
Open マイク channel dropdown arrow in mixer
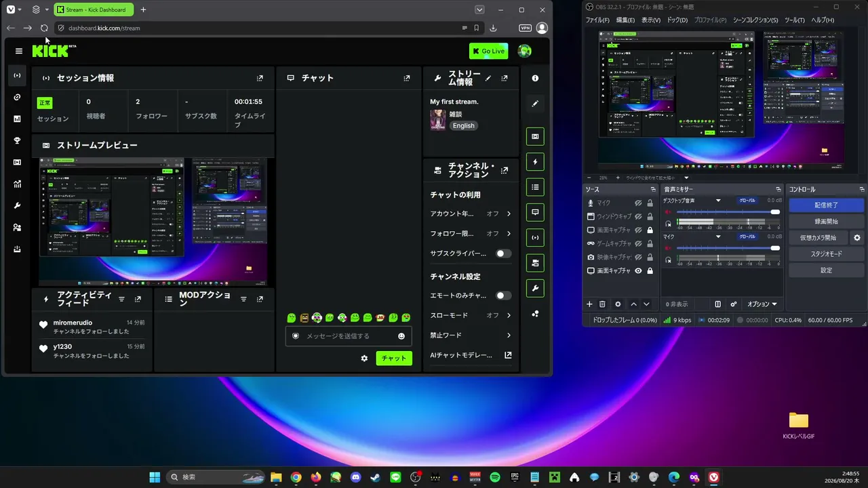pos(718,237)
